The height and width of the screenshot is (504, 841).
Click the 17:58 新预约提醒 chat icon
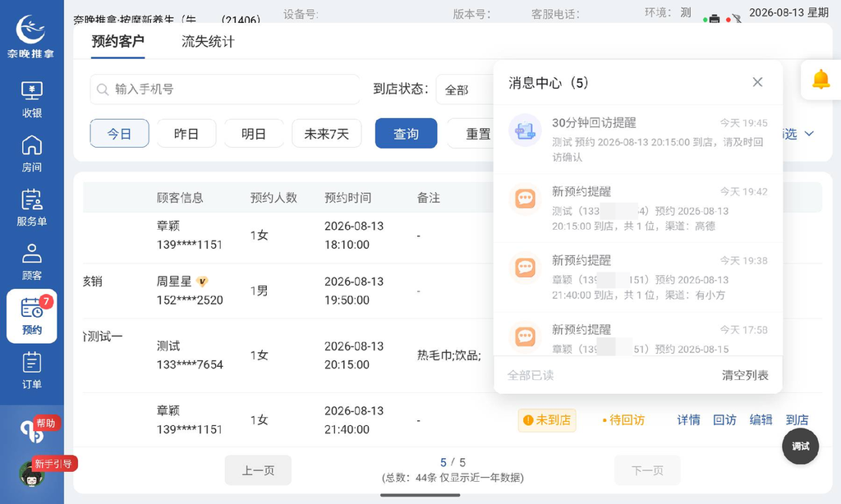pyautogui.click(x=525, y=337)
